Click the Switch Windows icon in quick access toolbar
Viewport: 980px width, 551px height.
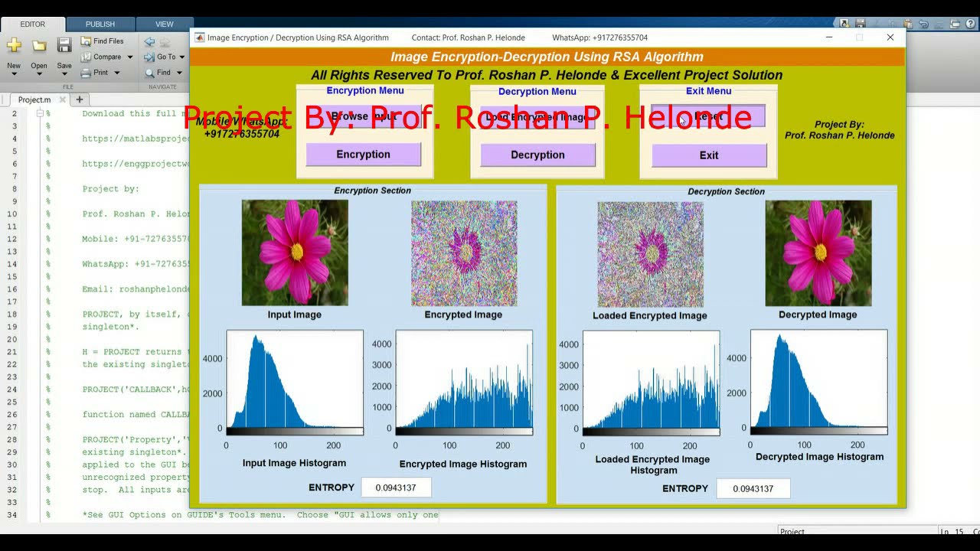coord(956,24)
